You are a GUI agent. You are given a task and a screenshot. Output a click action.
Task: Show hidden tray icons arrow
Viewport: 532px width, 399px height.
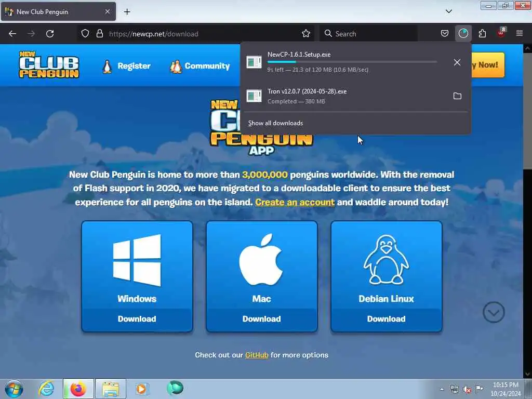[442, 390]
